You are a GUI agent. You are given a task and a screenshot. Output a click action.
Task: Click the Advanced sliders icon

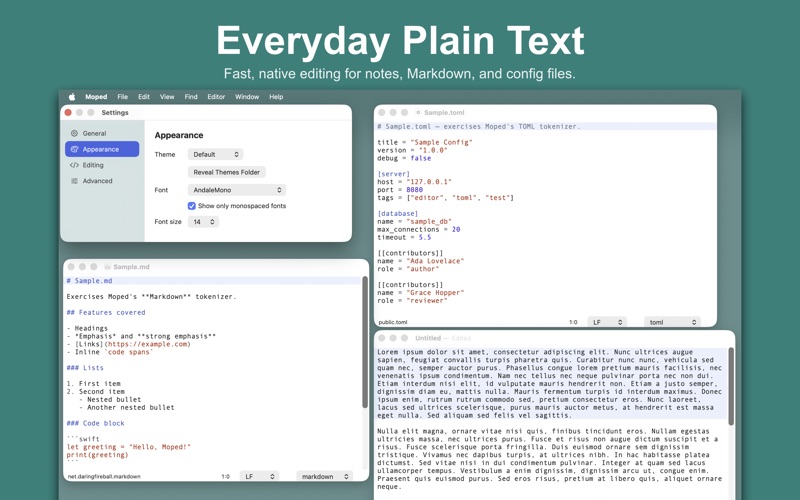click(x=74, y=181)
